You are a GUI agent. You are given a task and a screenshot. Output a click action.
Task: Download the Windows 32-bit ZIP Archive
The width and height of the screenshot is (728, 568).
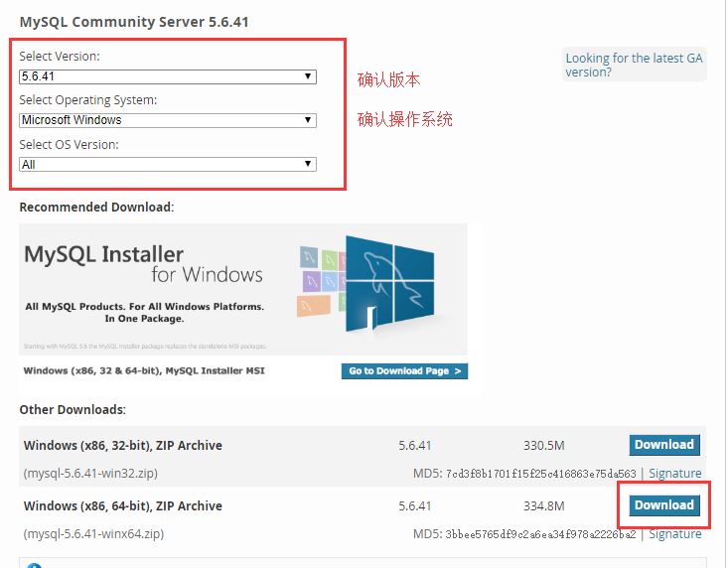664,445
